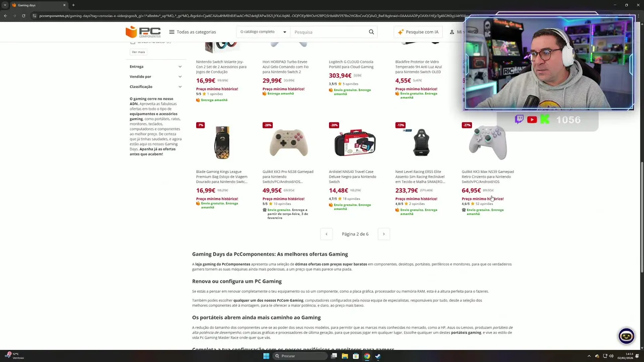The image size is (644, 362).
Task: Open the O catálogo completo dropdown
Action: pyautogui.click(x=263, y=32)
